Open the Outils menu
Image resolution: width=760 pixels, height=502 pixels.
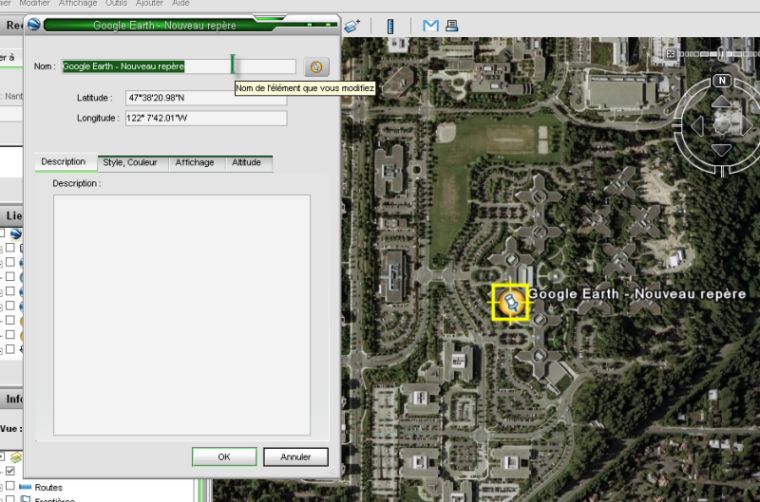(x=116, y=3)
